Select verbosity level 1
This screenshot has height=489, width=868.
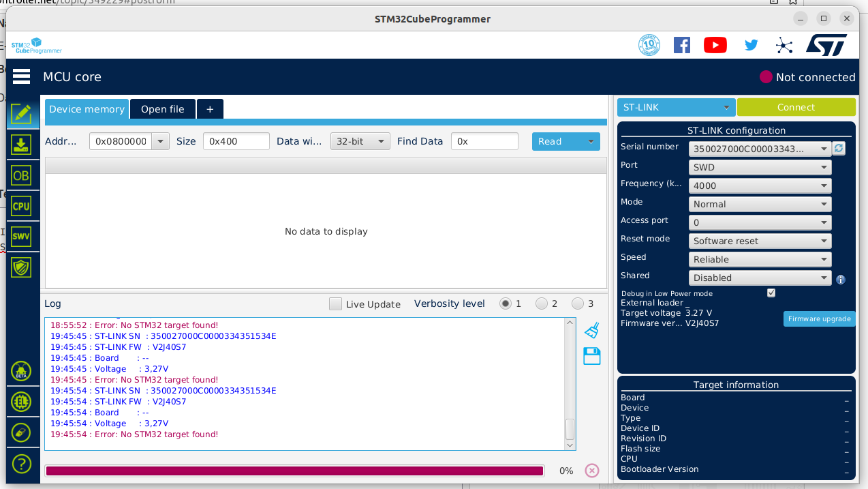coord(505,303)
